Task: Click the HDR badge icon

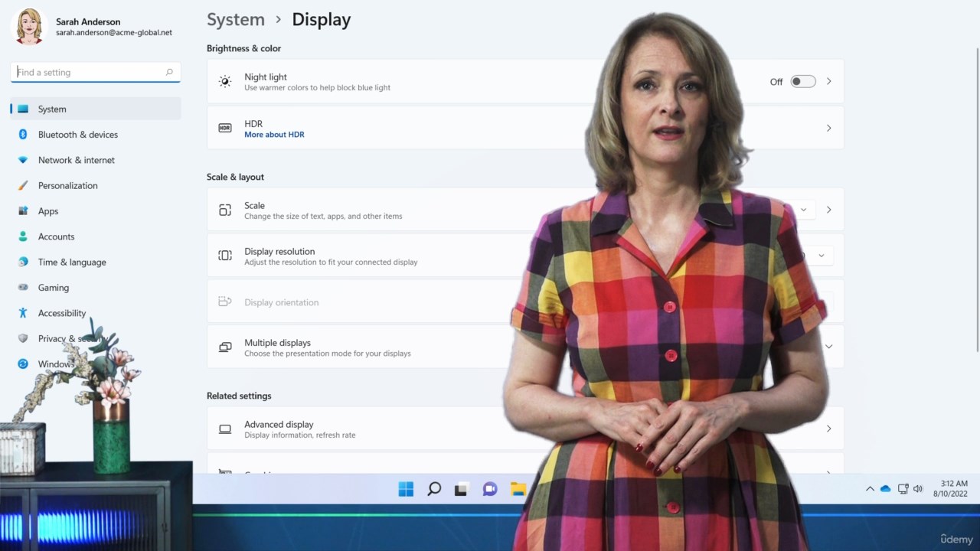Action: click(x=225, y=128)
